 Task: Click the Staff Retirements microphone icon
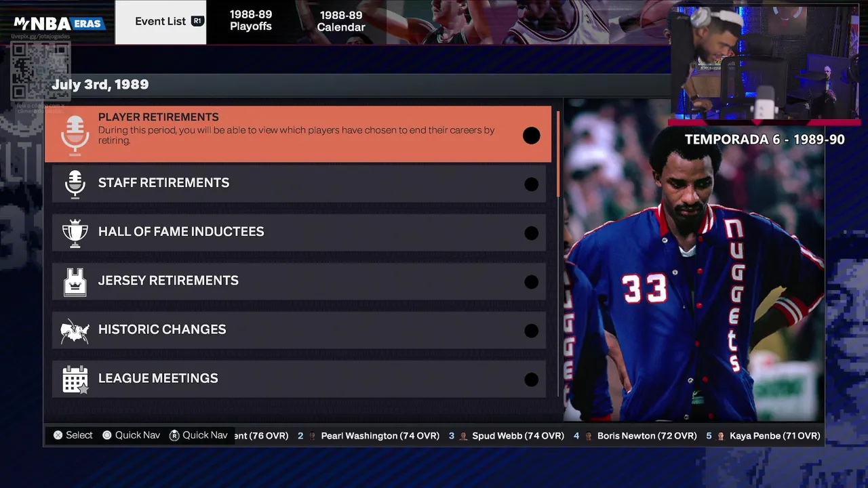point(75,184)
